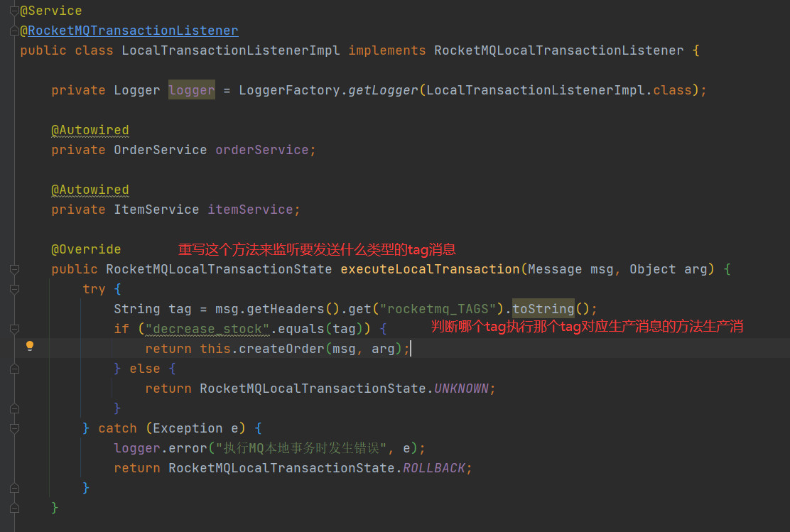Click class name LocalTransactionListenerImpl in class declaration
790x532 pixels.
click(x=231, y=50)
